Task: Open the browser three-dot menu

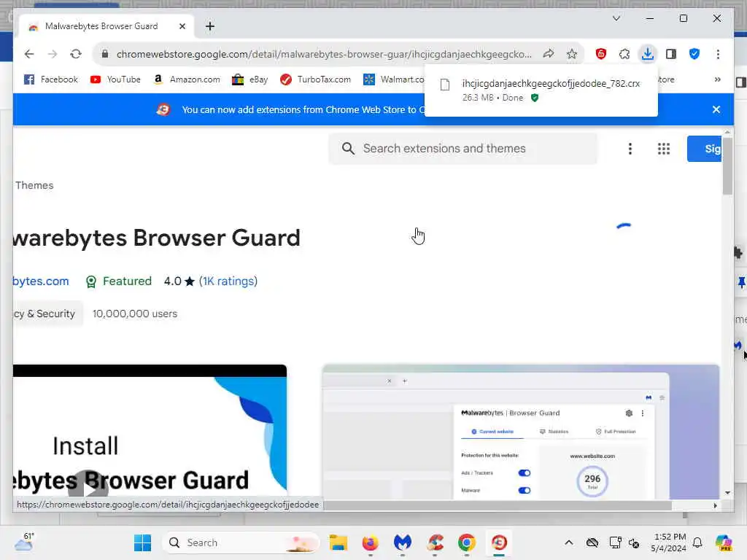Action: [718, 54]
